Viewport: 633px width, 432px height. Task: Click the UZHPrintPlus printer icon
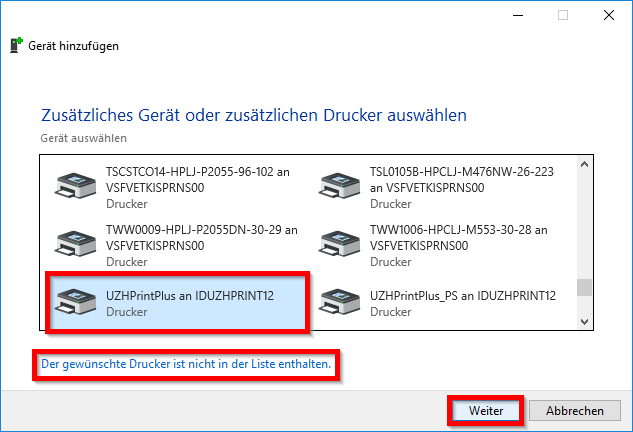click(77, 300)
